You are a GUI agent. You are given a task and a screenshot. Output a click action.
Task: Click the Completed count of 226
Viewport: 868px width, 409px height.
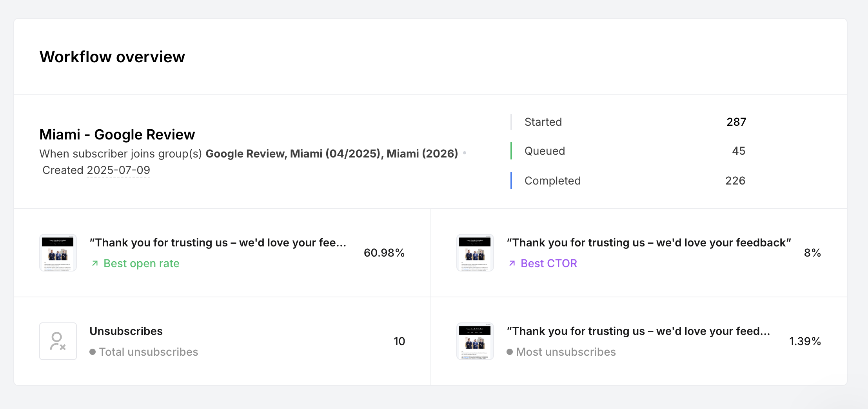point(735,181)
